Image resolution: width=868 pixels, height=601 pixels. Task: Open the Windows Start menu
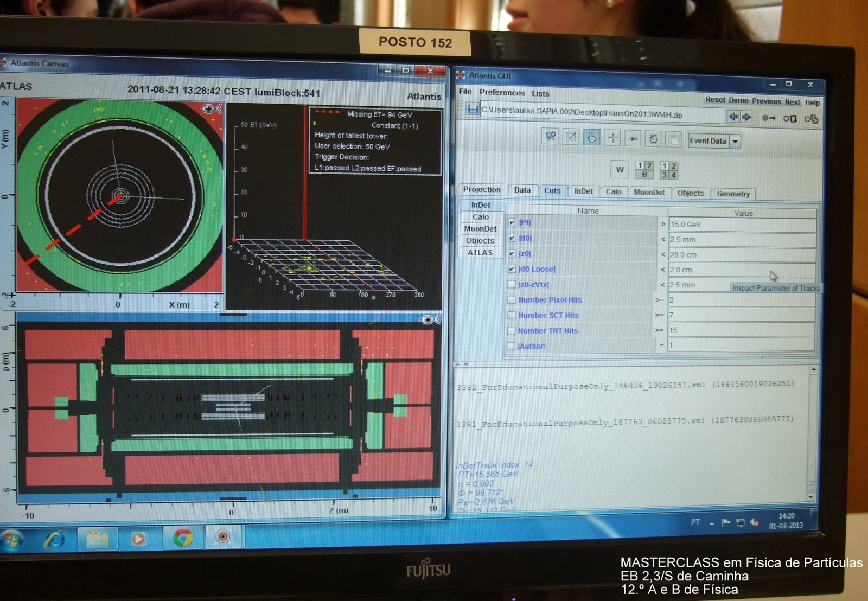(12, 540)
